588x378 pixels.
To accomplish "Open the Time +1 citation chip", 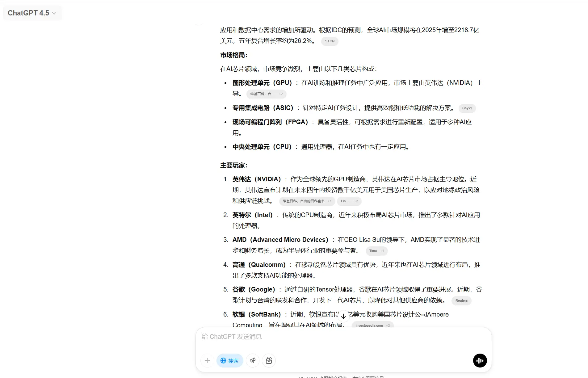I will [376, 251].
